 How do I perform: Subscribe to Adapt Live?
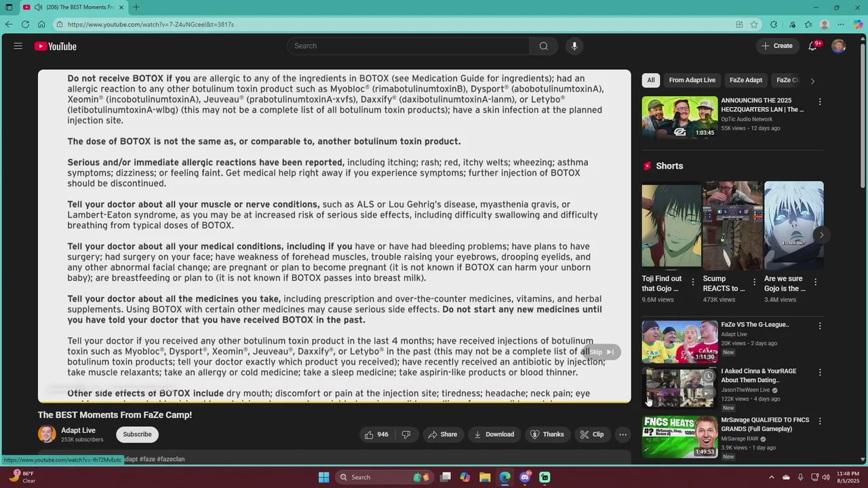[137, 434]
